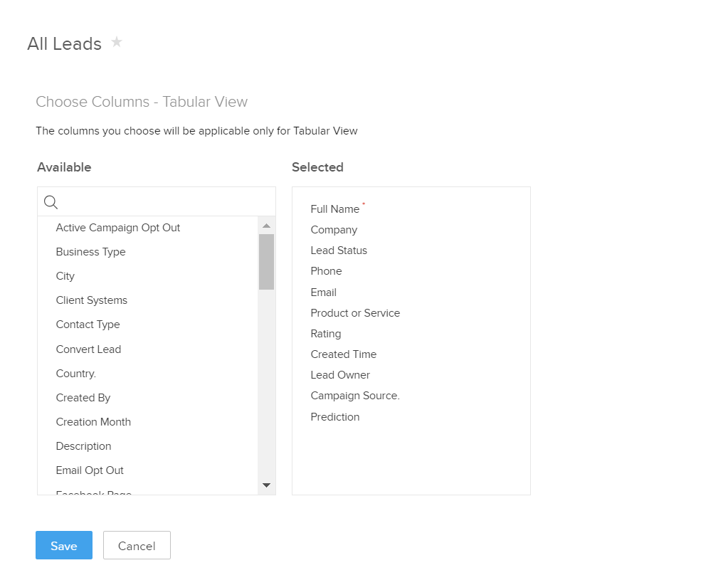Choose Creation Month from Available columns
Viewport: 728px width, 585px height.
[x=94, y=422]
